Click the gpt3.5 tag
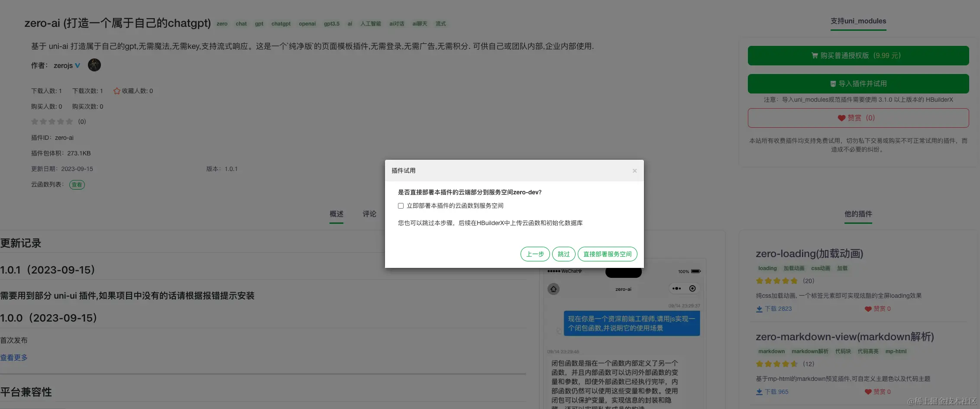Screen dimensions: 980x409 331,24
